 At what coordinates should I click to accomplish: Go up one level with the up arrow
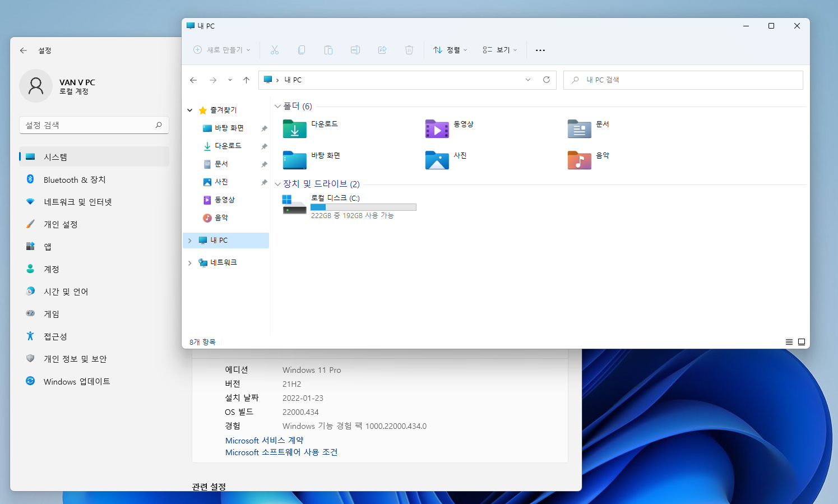coord(246,80)
